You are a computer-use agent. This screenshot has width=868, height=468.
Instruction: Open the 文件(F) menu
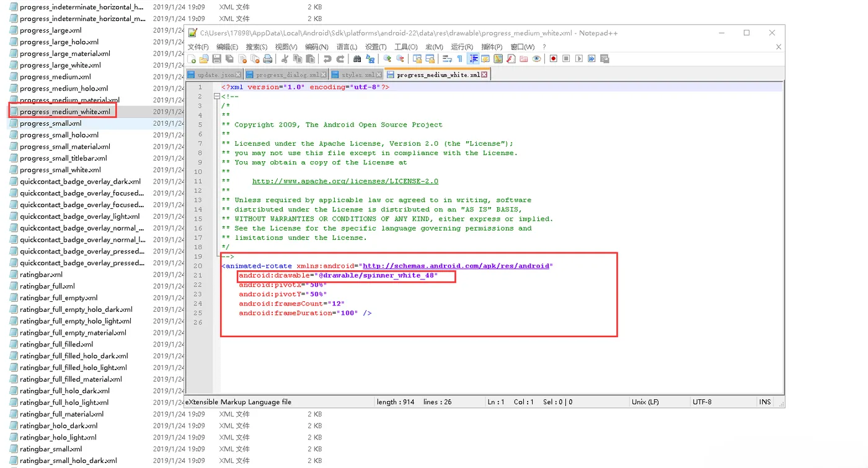pyautogui.click(x=198, y=46)
